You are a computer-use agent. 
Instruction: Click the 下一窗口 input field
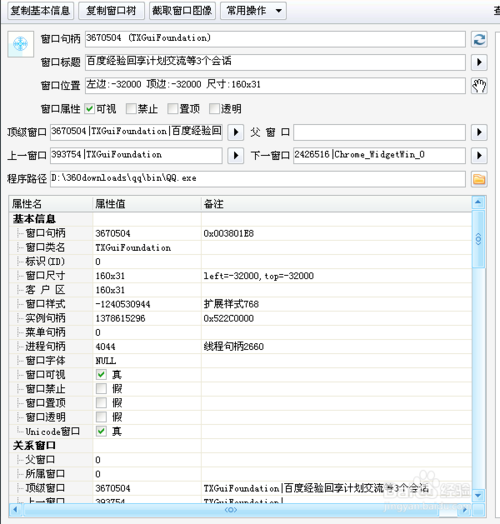[379, 155]
